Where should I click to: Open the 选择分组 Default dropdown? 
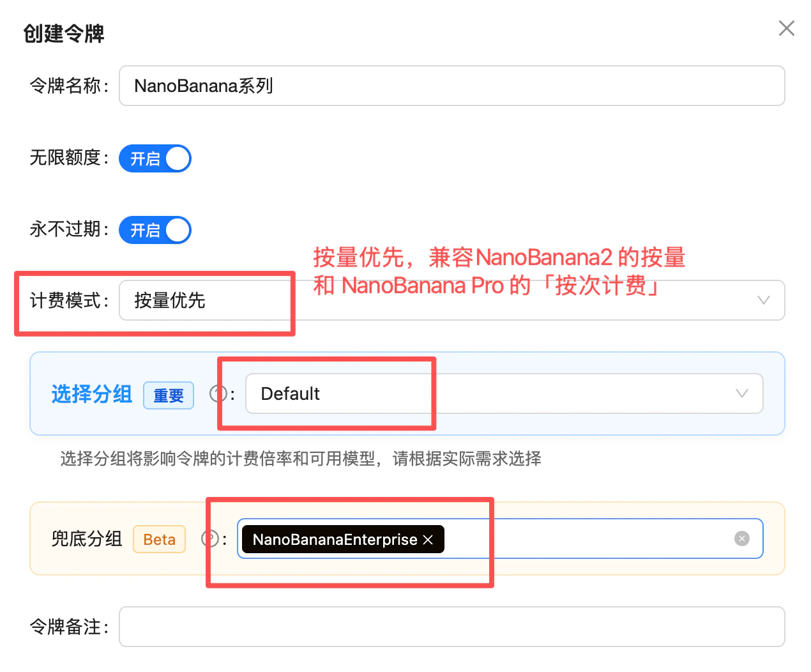point(504,393)
